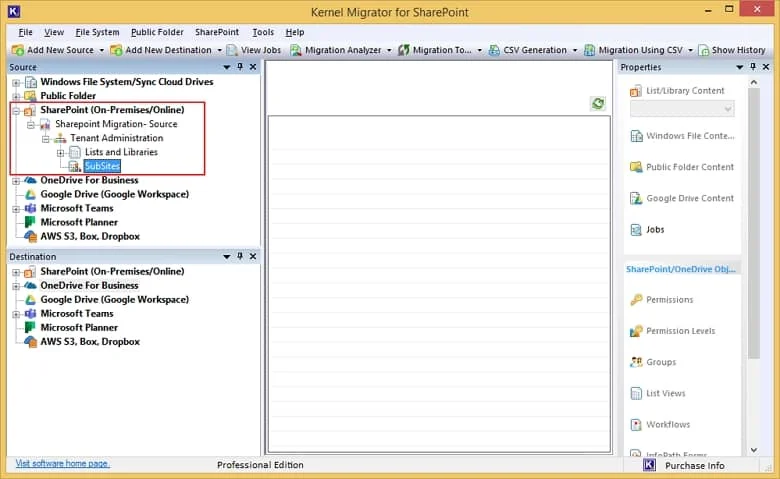This screenshot has width=780, height=479.
Task: Click the Migration To... toolbar icon
Action: (x=404, y=50)
